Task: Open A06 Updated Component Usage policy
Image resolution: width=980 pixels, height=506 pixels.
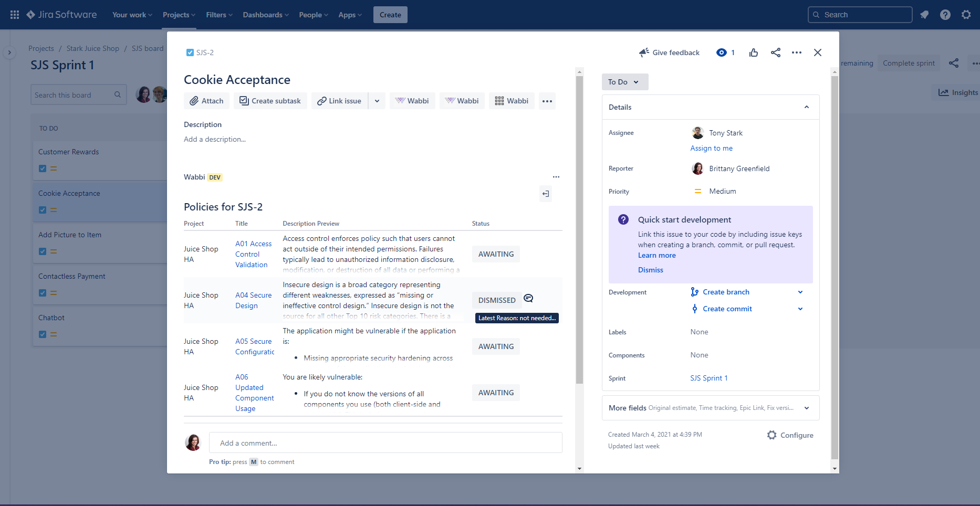Action: (x=255, y=393)
